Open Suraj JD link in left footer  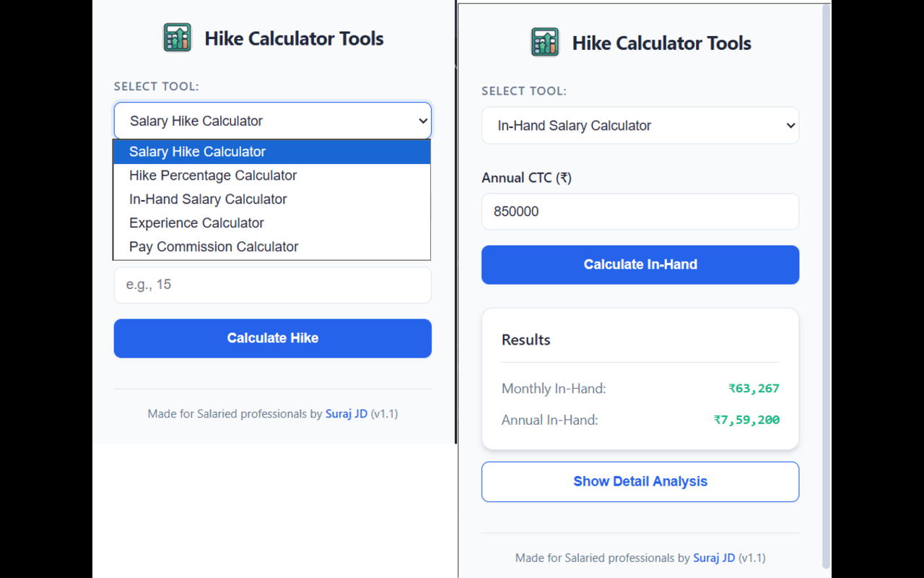[346, 414]
